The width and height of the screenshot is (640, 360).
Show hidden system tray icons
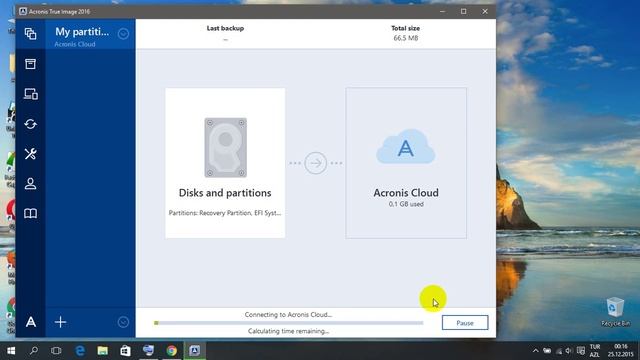(536, 351)
